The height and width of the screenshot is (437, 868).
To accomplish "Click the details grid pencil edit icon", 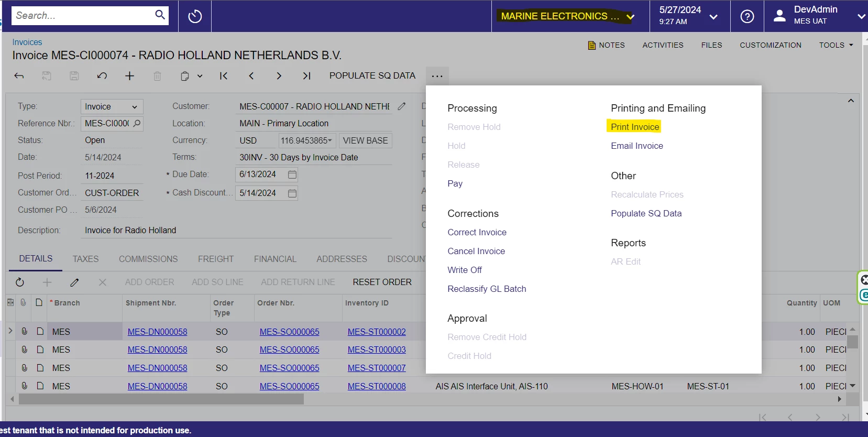I will 75,282.
